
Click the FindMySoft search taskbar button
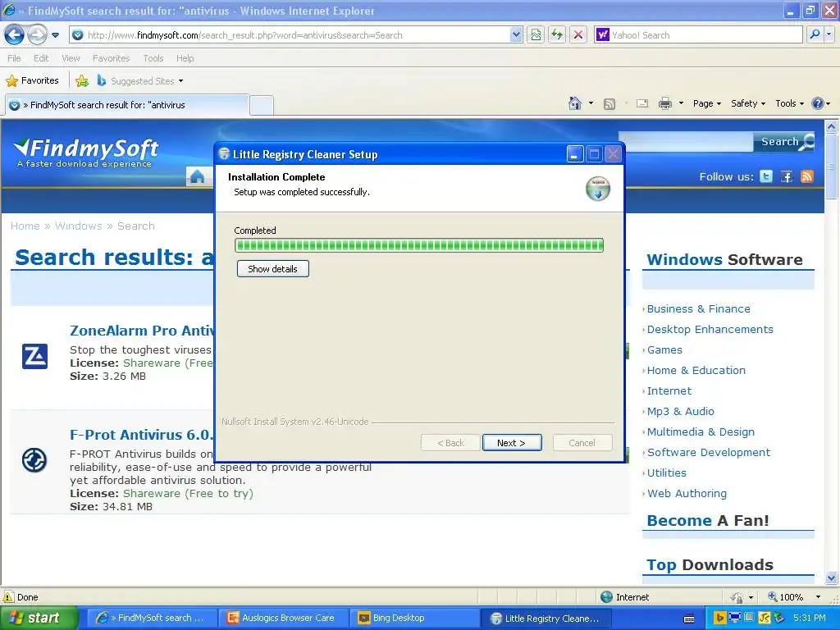tap(152, 619)
